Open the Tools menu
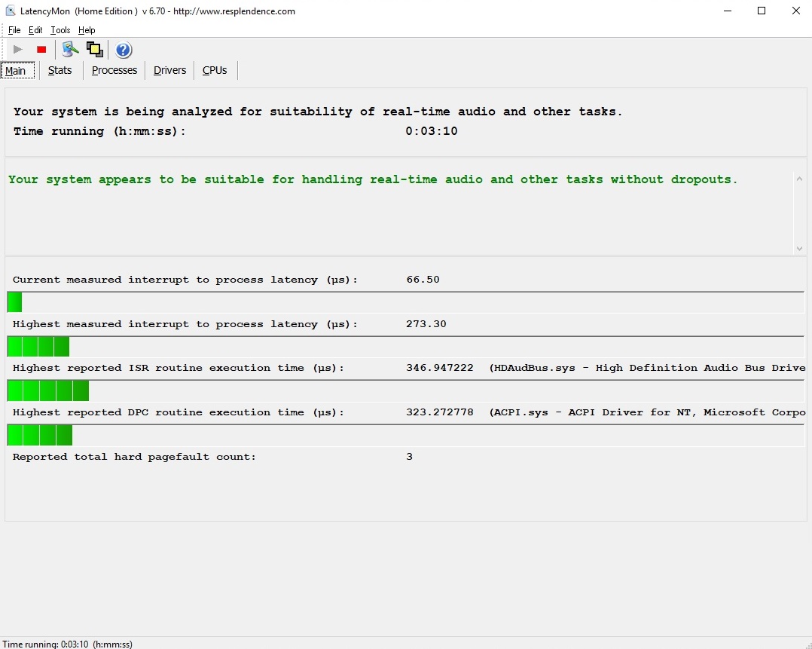The image size is (812, 649). pyautogui.click(x=60, y=30)
